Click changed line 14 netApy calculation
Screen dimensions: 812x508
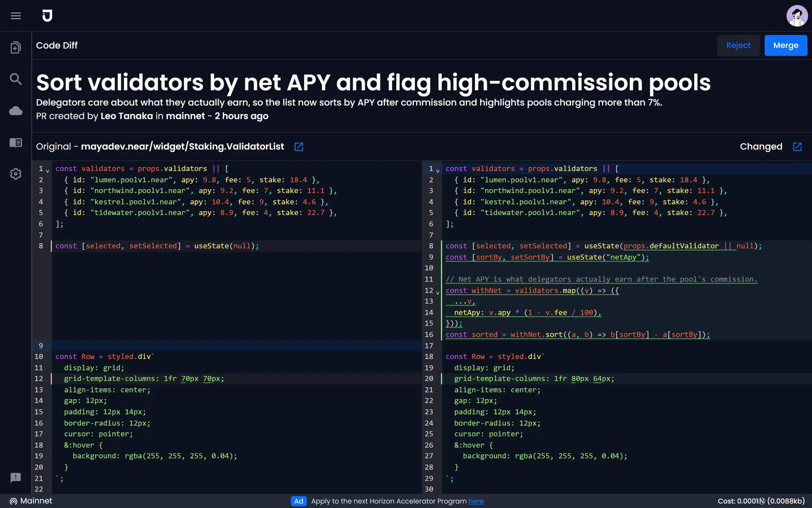[x=527, y=312]
